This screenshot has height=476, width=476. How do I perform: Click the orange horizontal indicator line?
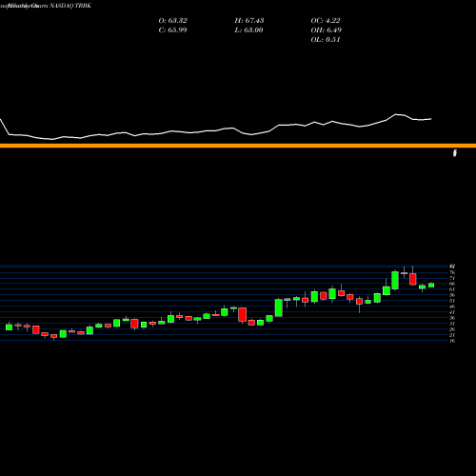click(x=238, y=146)
